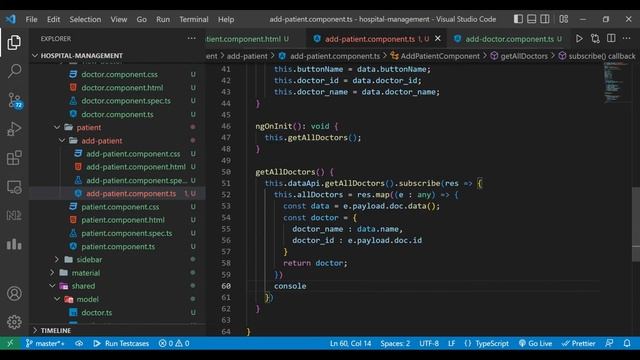
Task: Toggle bottom panel layout icon
Action: click(x=531, y=19)
